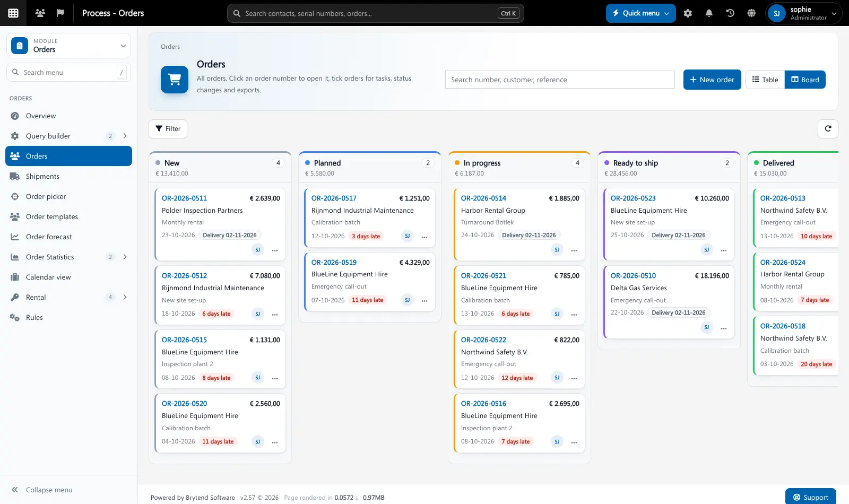Open Shipments in sidebar

(69, 176)
